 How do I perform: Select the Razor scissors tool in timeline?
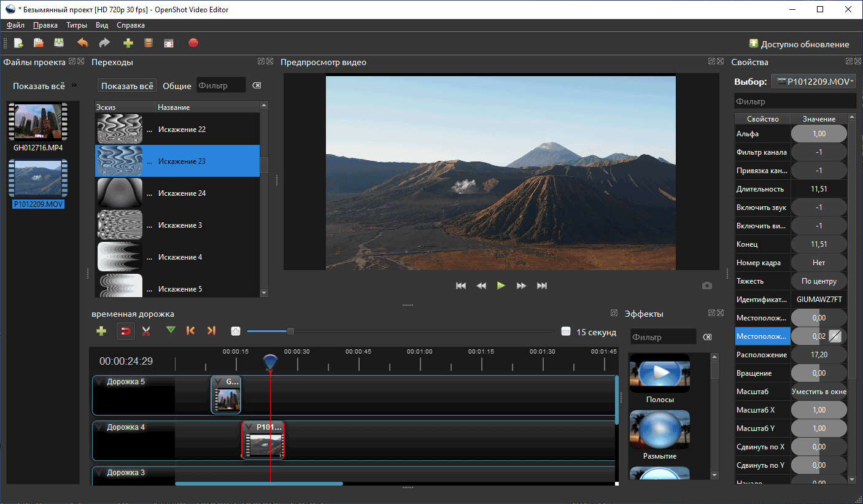(x=146, y=331)
